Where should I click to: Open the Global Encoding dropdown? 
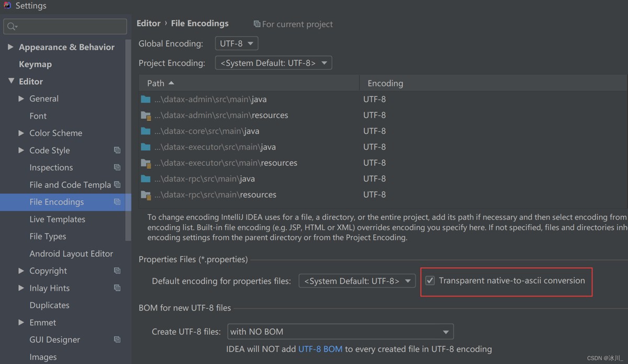pyautogui.click(x=237, y=43)
